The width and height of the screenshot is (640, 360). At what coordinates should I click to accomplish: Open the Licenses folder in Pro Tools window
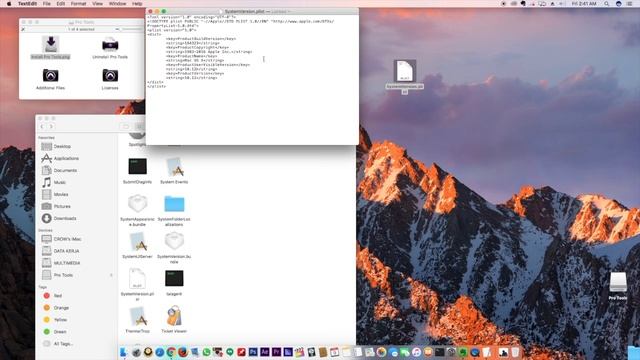(x=110, y=75)
